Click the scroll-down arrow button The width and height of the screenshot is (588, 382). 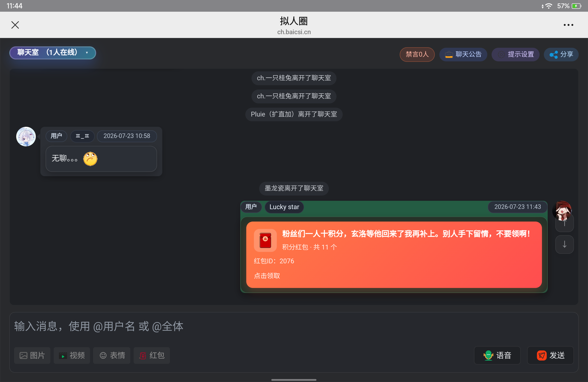click(565, 244)
